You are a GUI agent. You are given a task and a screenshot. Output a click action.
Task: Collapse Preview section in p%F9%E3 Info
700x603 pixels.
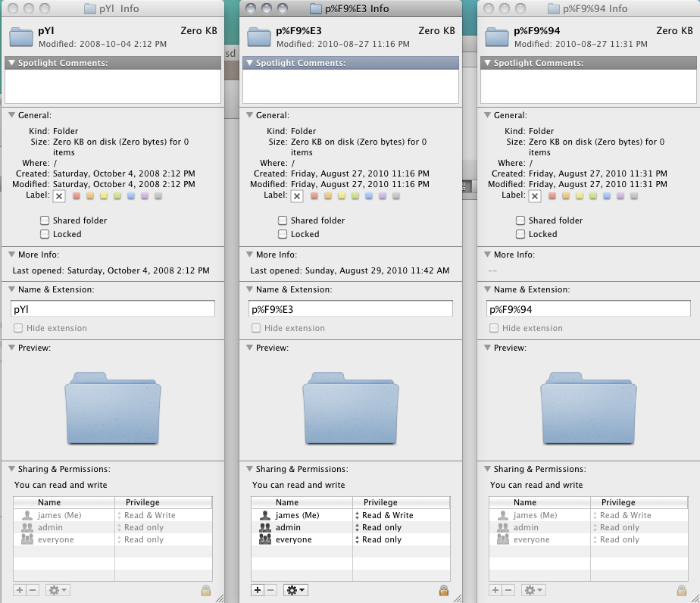click(249, 348)
